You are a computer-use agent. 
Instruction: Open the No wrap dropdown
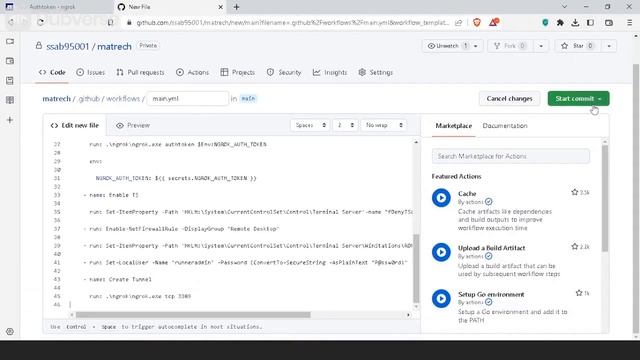click(x=384, y=125)
